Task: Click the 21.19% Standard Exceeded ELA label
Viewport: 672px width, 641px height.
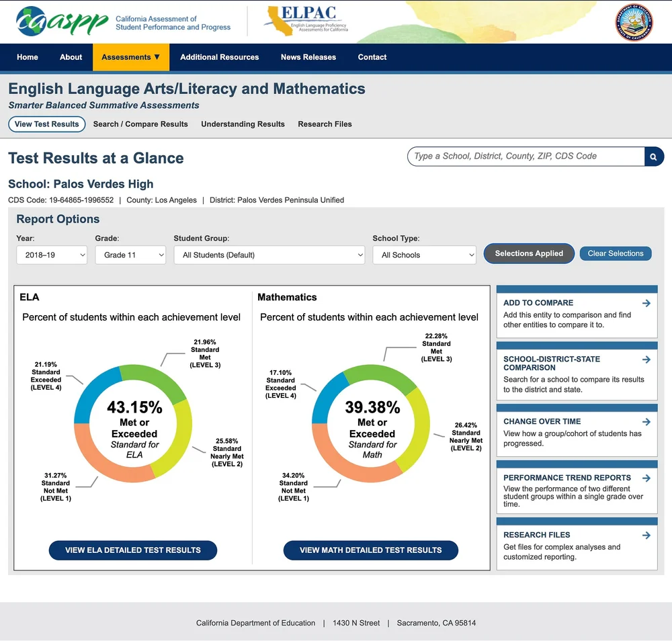Action: tap(46, 376)
